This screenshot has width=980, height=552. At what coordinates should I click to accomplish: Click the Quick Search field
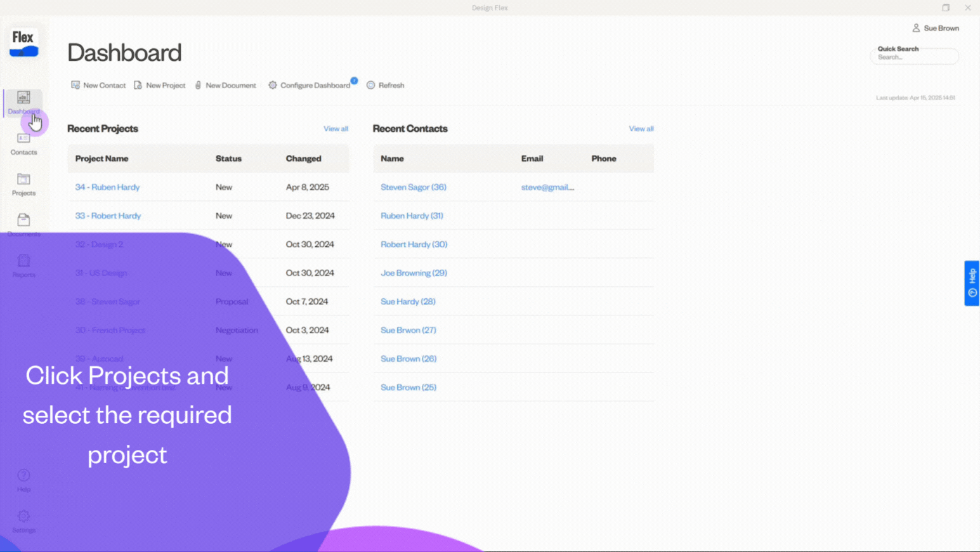pyautogui.click(x=914, y=56)
